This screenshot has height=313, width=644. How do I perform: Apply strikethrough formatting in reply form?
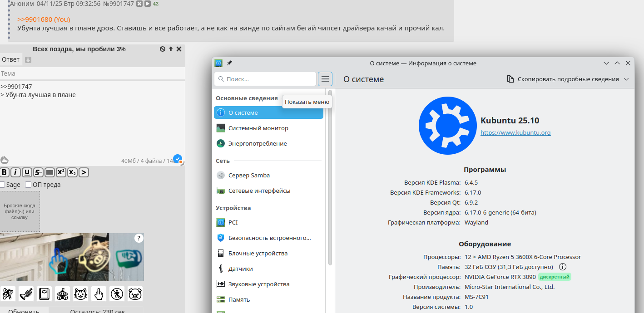[38, 172]
